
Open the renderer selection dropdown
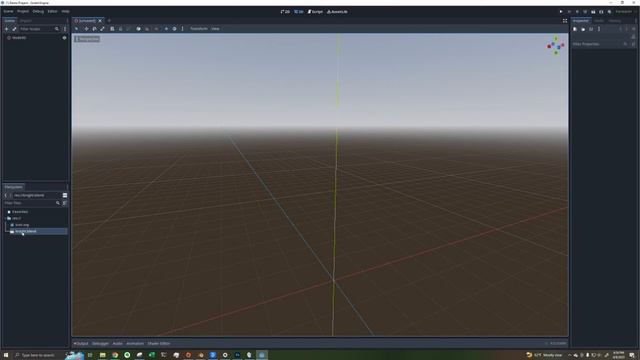tap(625, 12)
